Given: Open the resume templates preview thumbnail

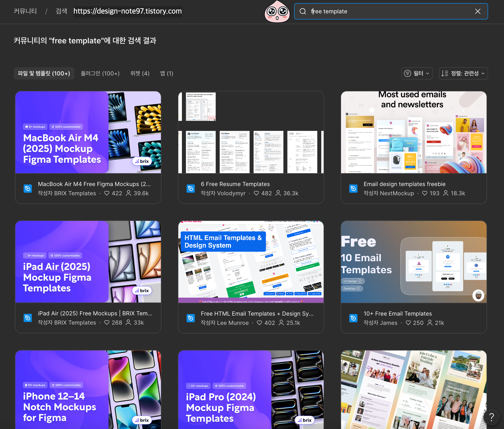Looking at the screenshot, I should tap(251, 132).
